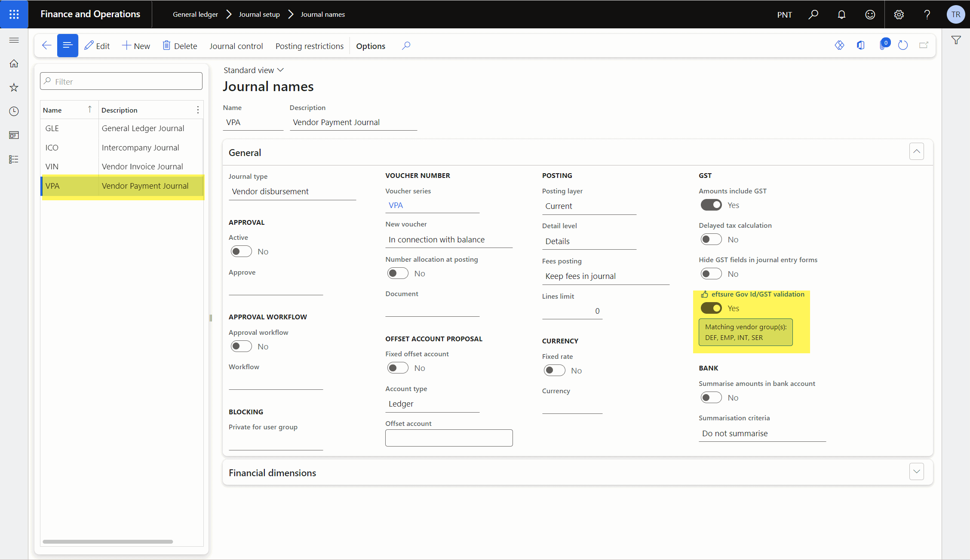The width and height of the screenshot is (970, 560).
Task: Refresh the page
Action: pos(903,45)
